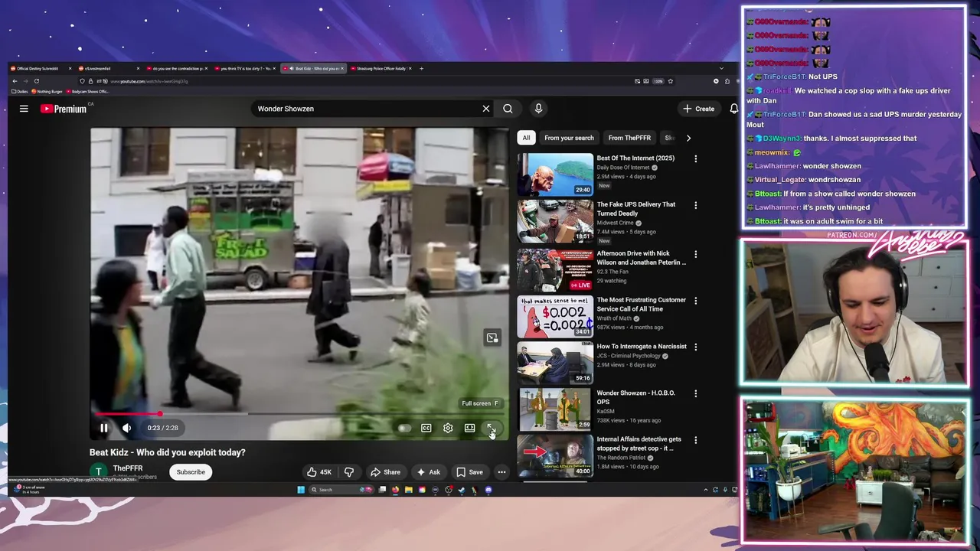Open Steam from the taskbar
The image size is (980, 551).
[462, 490]
